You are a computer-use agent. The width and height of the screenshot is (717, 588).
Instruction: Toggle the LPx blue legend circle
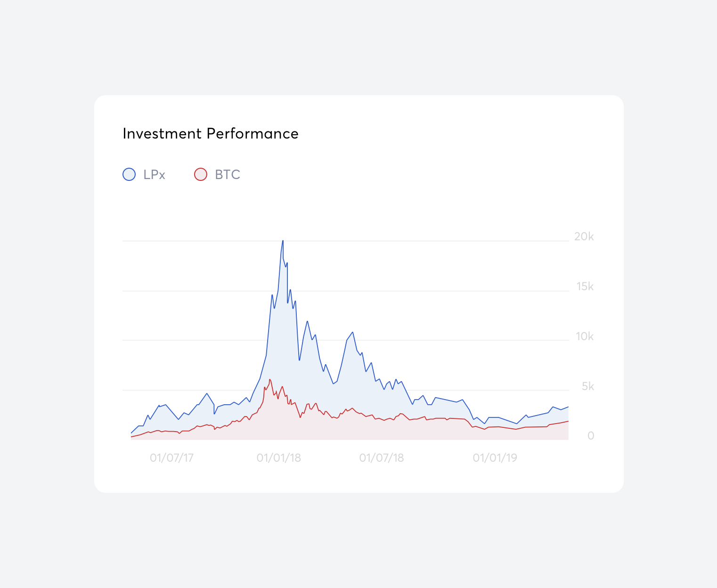tap(129, 174)
